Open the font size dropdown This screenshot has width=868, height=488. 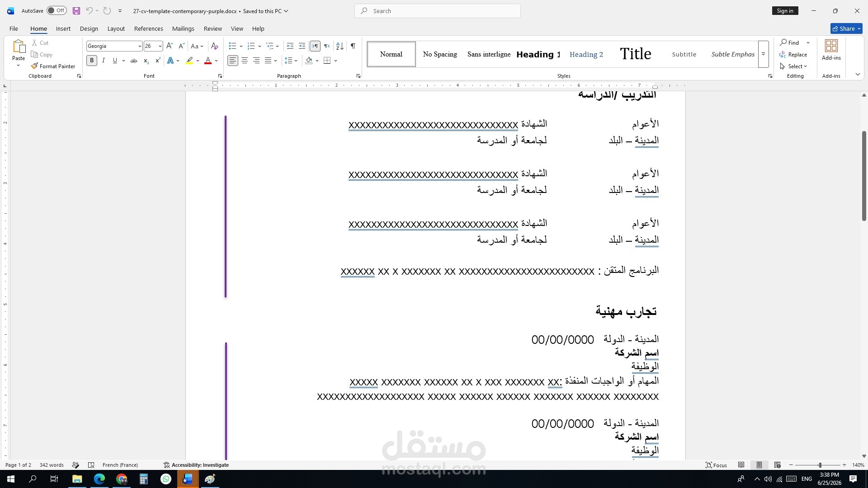pyautogui.click(x=160, y=46)
